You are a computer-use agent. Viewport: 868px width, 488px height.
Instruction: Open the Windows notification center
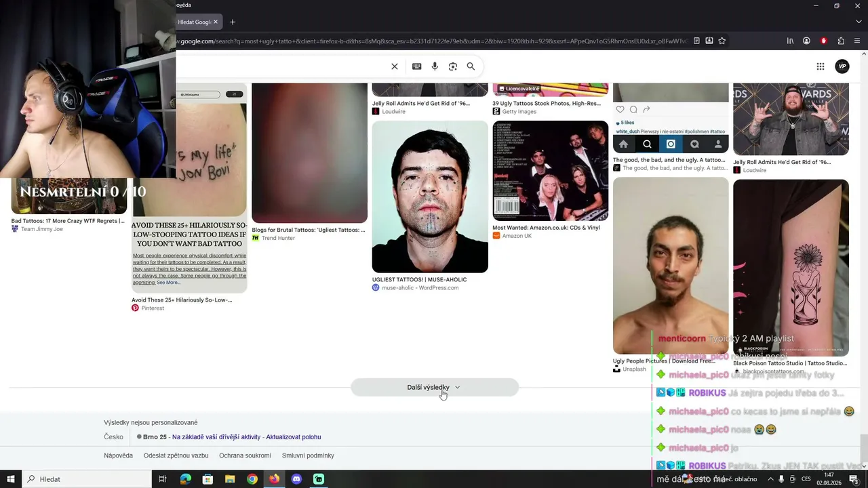click(x=855, y=479)
